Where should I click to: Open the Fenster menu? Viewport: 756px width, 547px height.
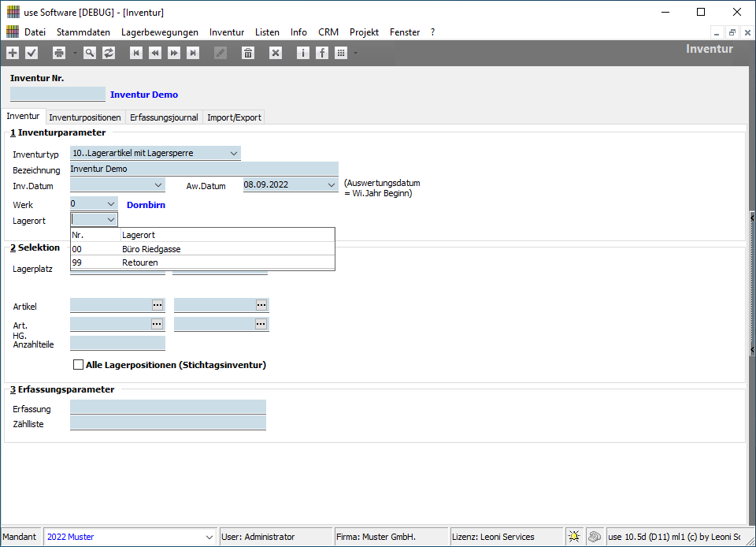pyautogui.click(x=405, y=32)
